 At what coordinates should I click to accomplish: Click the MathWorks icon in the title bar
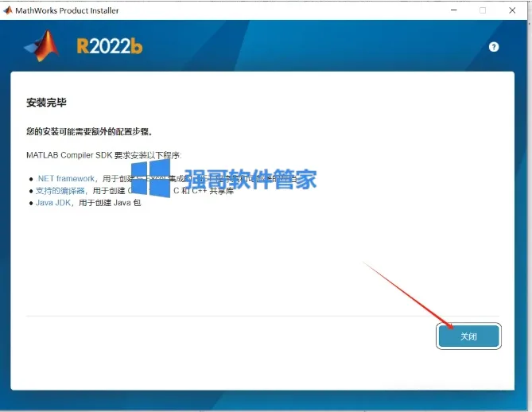8,10
